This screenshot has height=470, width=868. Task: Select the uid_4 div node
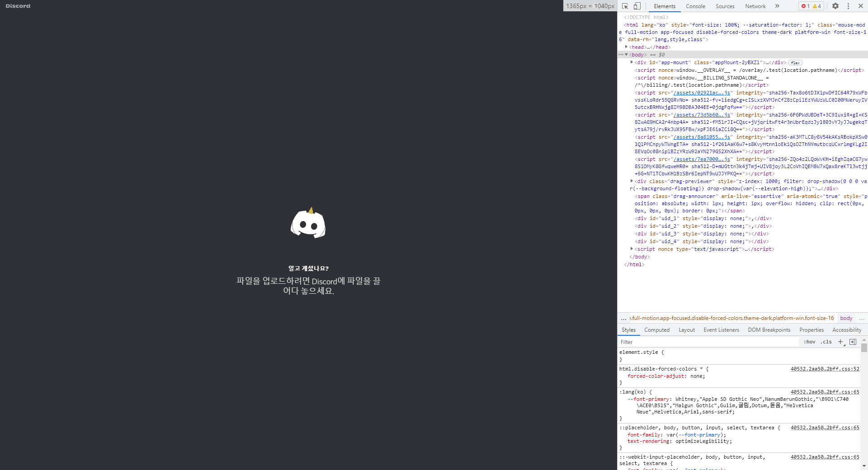[701, 241]
